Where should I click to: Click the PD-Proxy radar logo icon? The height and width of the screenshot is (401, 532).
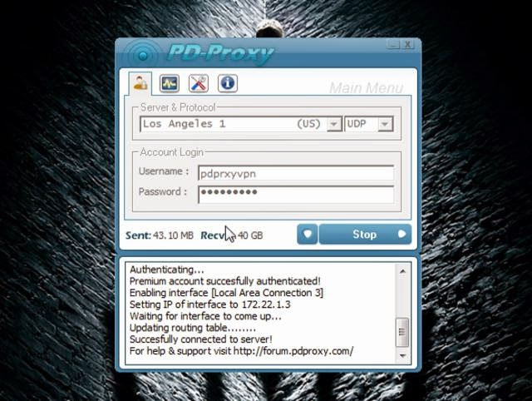pyautogui.click(x=143, y=56)
